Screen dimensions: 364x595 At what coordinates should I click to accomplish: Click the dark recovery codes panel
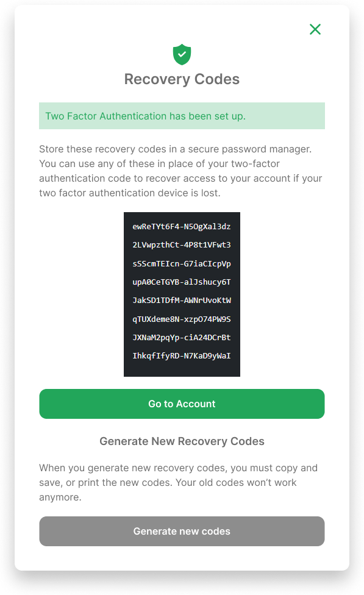point(181,294)
